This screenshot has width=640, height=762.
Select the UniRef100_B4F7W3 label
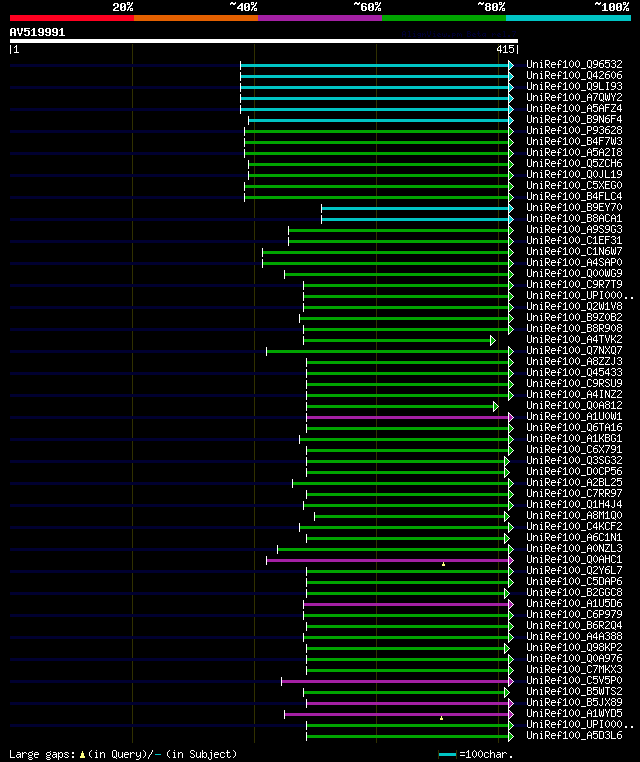[574, 141]
